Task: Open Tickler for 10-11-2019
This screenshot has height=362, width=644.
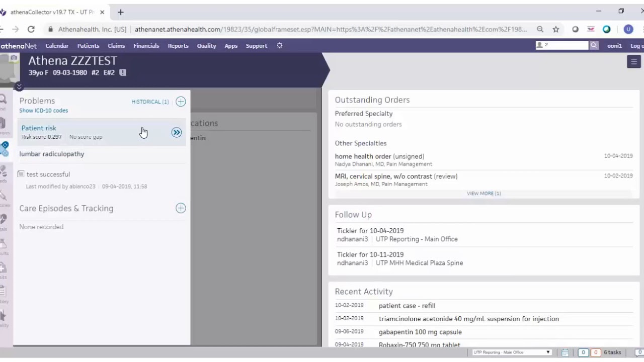Action: click(370, 254)
